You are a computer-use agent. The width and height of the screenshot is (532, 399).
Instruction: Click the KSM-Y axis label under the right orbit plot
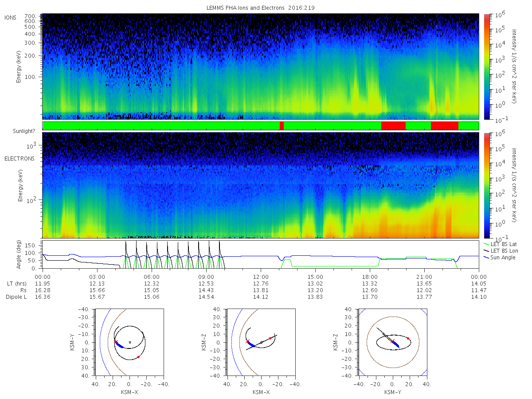393,392
